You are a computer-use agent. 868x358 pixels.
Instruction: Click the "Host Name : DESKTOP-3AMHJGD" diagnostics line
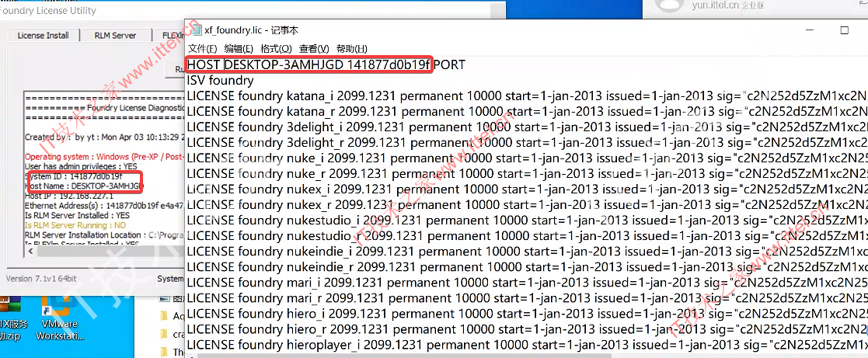click(83, 186)
